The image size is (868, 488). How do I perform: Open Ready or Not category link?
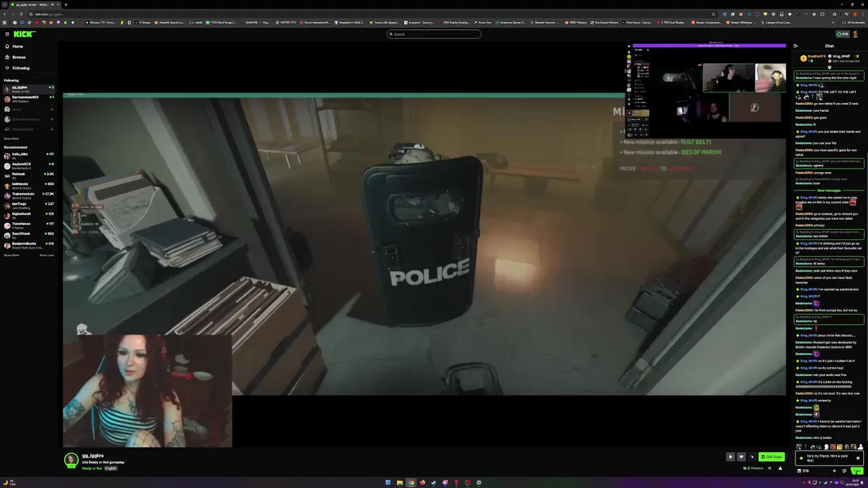coord(92,468)
